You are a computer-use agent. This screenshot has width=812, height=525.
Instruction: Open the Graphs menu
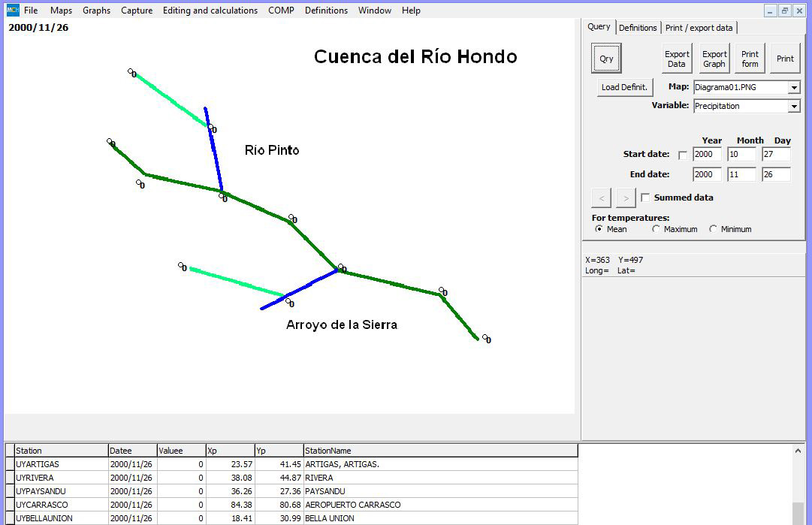tap(96, 11)
